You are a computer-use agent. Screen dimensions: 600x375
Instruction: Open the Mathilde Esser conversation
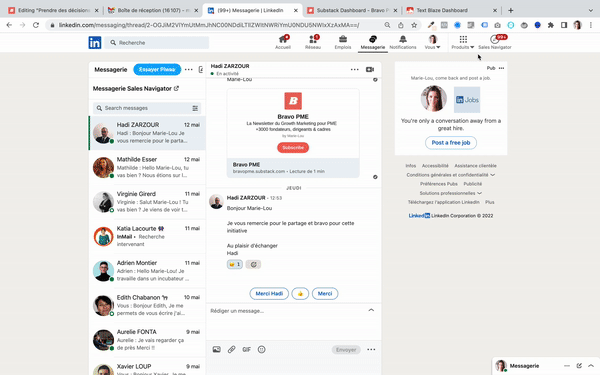coord(147,168)
